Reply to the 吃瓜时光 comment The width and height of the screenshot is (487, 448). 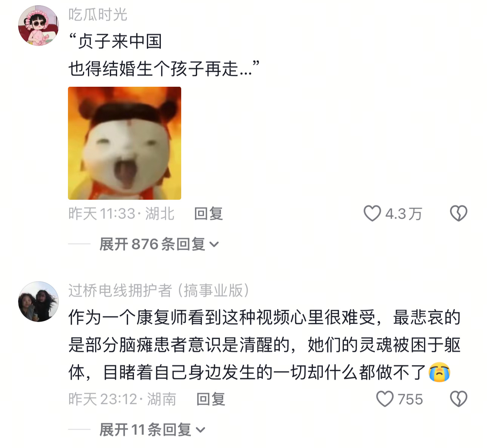(x=208, y=214)
